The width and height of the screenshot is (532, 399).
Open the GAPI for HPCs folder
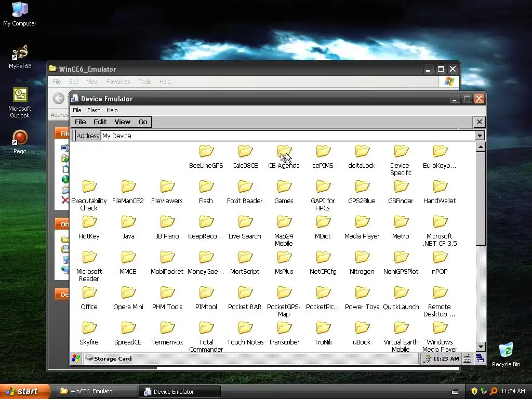pos(323,196)
